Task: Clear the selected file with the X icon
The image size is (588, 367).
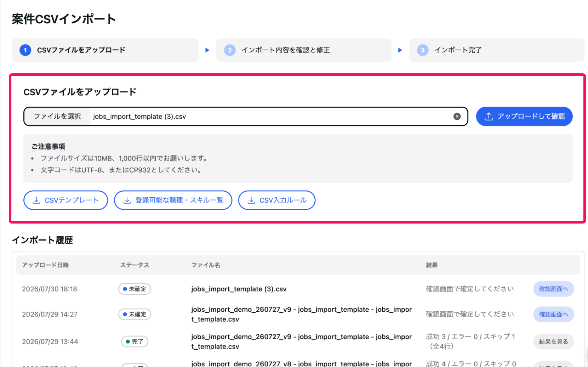Action: 457,117
